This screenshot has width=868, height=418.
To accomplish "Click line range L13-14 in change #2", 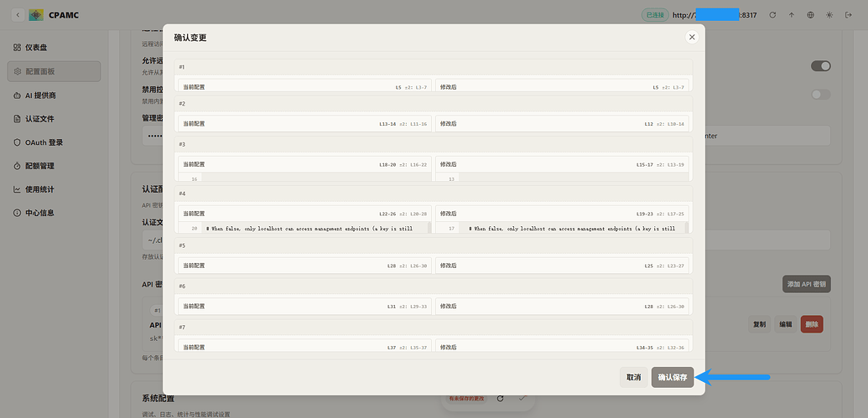I will coord(387,124).
